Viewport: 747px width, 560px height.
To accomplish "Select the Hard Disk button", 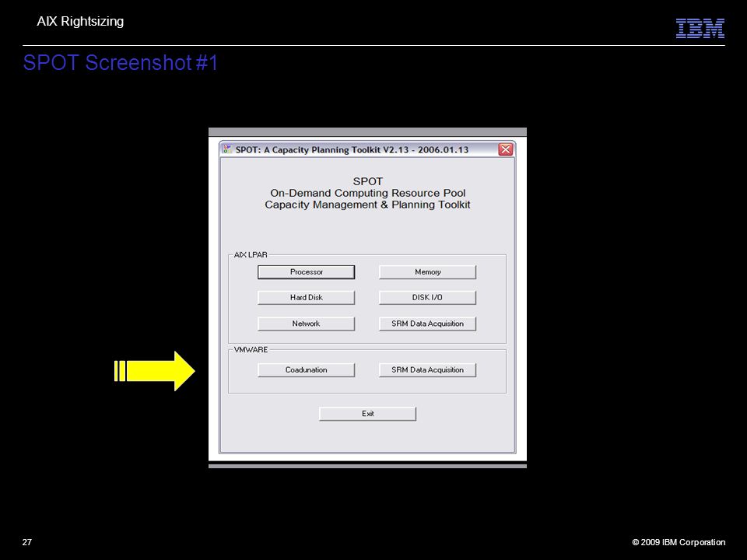I will point(306,298).
